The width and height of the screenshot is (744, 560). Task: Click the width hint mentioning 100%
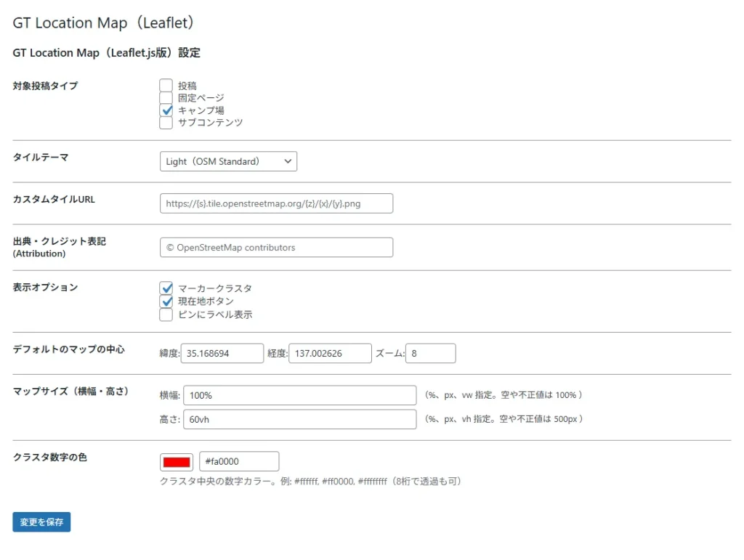[503, 395]
